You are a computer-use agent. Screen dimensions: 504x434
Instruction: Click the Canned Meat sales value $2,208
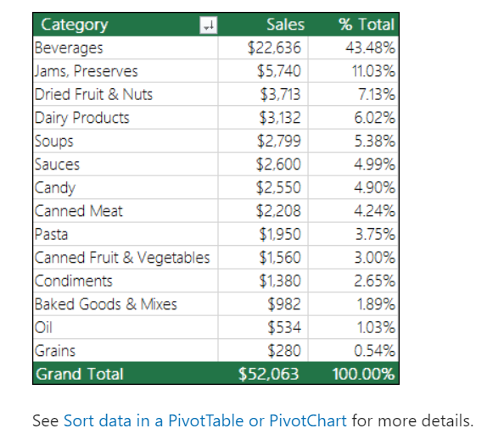pos(263,211)
